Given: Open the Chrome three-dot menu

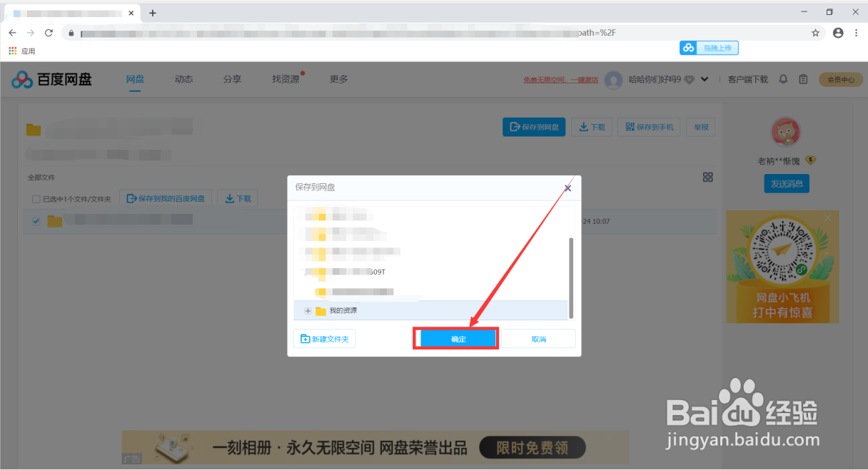Looking at the screenshot, I should tap(856, 33).
